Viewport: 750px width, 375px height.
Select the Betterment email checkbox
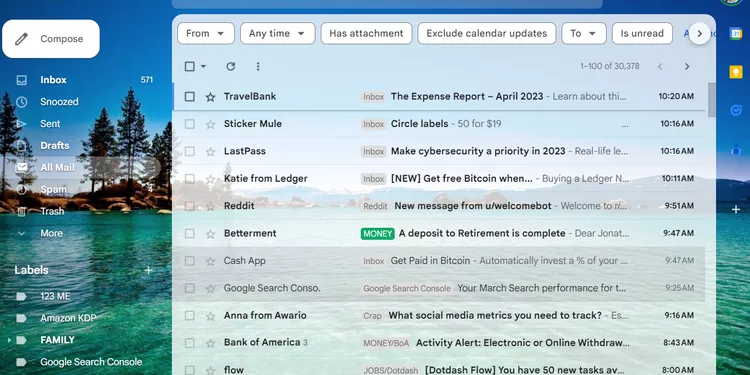[189, 233]
